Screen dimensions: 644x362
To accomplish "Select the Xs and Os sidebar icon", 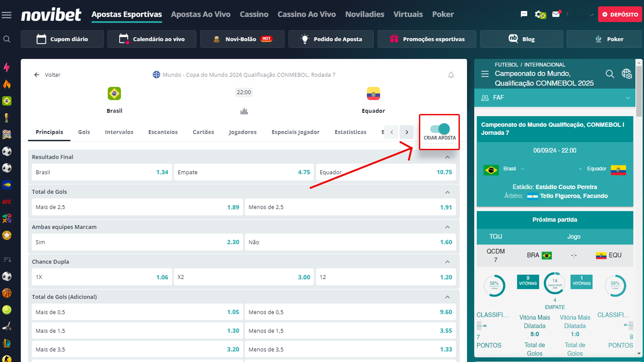I will click(x=7, y=218).
